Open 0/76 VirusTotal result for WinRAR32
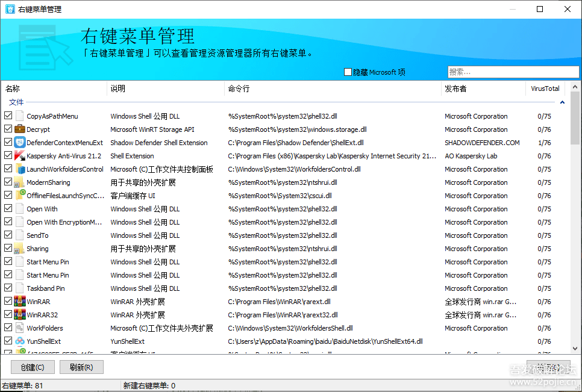This screenshot has width=582, height=392. point(544,315)
